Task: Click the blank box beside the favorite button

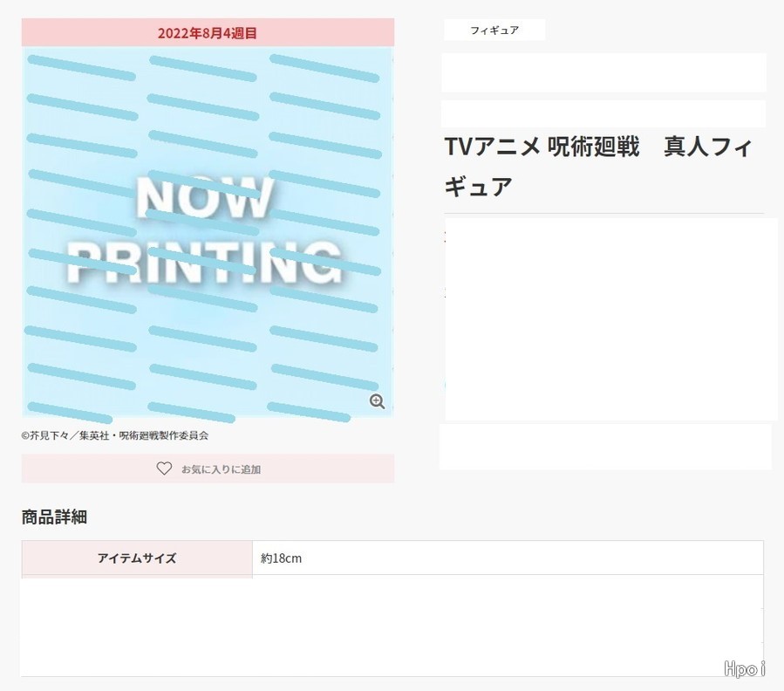Action: coord(605,447)
